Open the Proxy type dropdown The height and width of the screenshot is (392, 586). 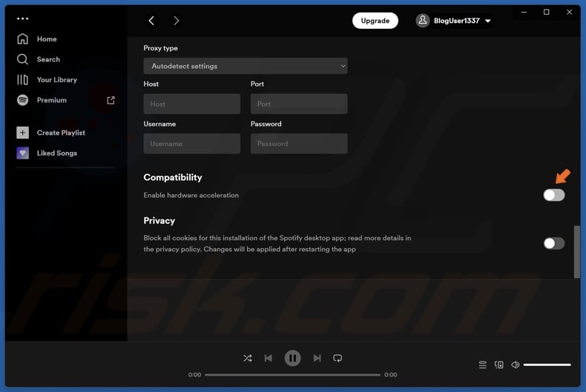click(x=246, y=66)
